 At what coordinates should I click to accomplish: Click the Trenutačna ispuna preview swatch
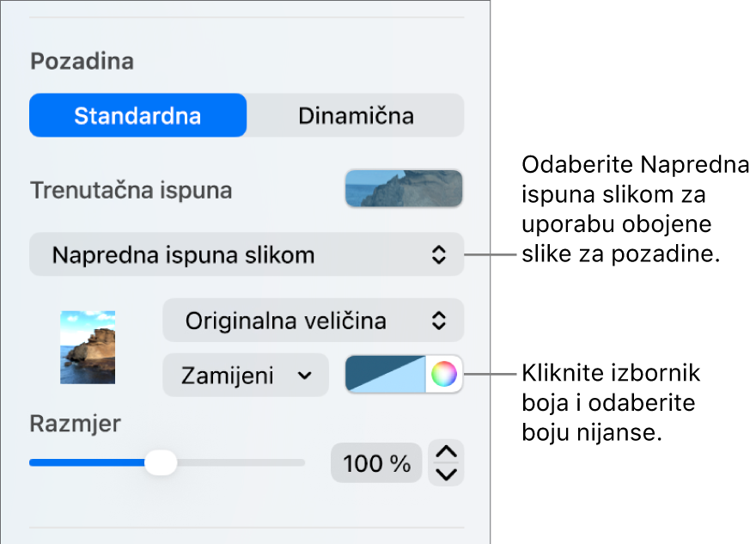pyautogui.click(x=404, y=188)
